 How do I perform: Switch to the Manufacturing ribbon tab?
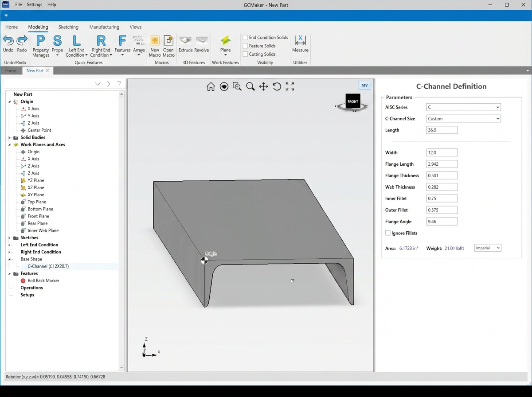point(104,27)
